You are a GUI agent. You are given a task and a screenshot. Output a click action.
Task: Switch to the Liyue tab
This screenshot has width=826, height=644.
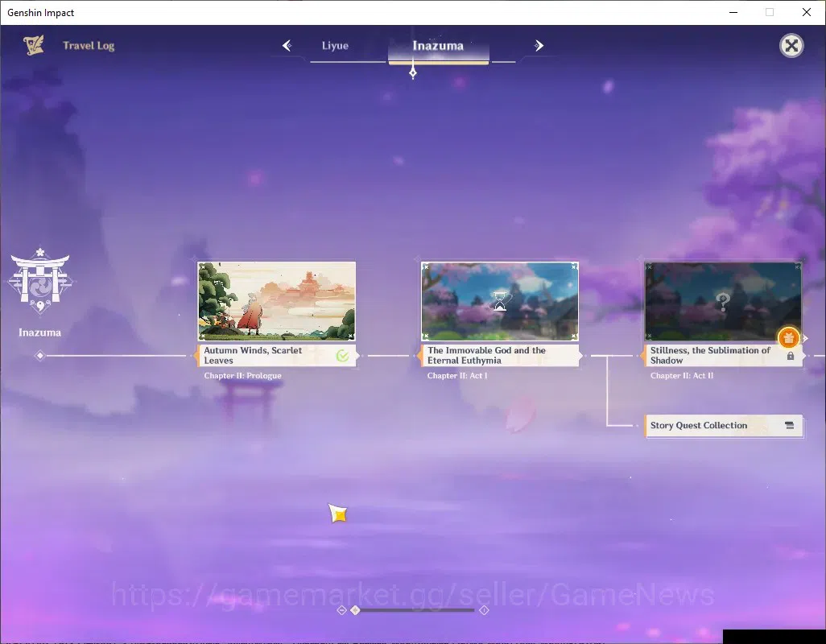(x=335, y=46)
